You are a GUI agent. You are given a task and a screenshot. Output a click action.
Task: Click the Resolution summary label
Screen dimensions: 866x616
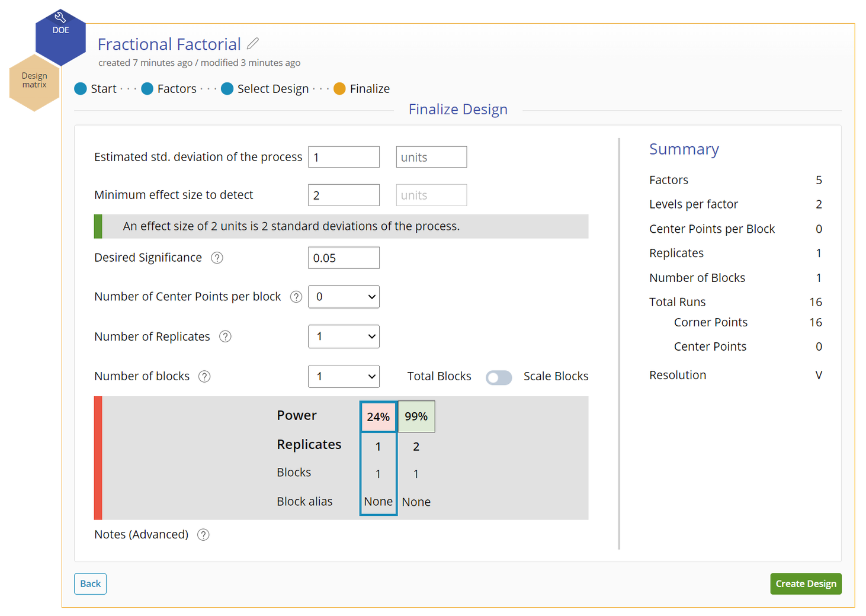click(x=678, y=375)
